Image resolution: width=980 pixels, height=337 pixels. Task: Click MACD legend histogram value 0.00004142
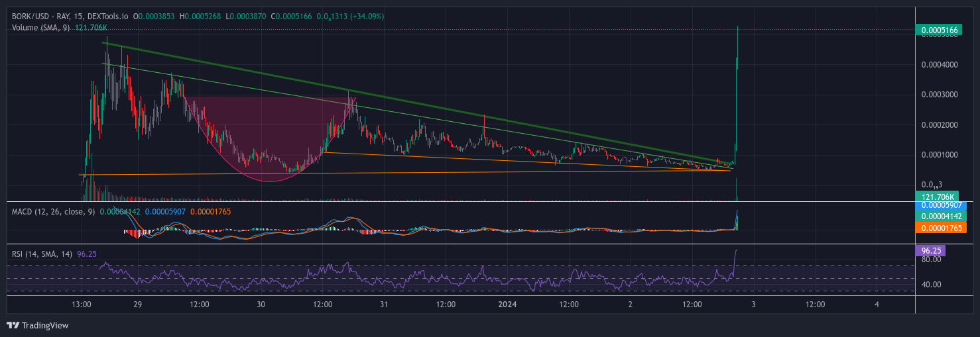coord(120,211)
